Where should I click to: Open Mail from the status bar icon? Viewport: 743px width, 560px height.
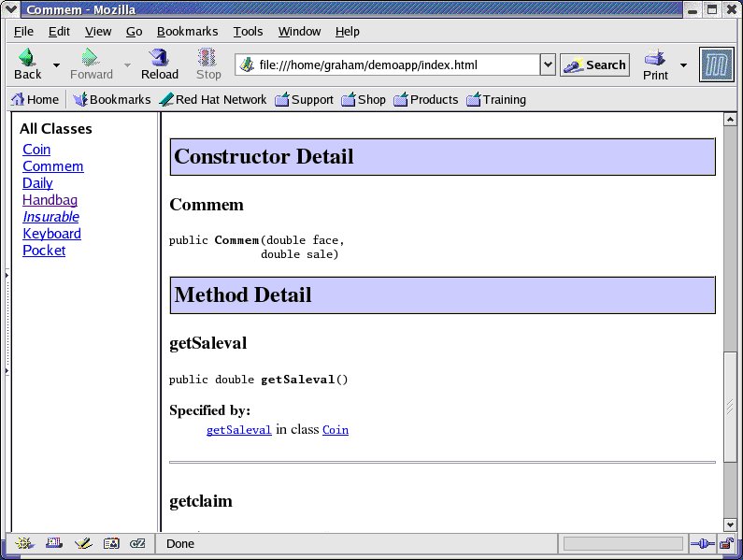click(53, 543)
